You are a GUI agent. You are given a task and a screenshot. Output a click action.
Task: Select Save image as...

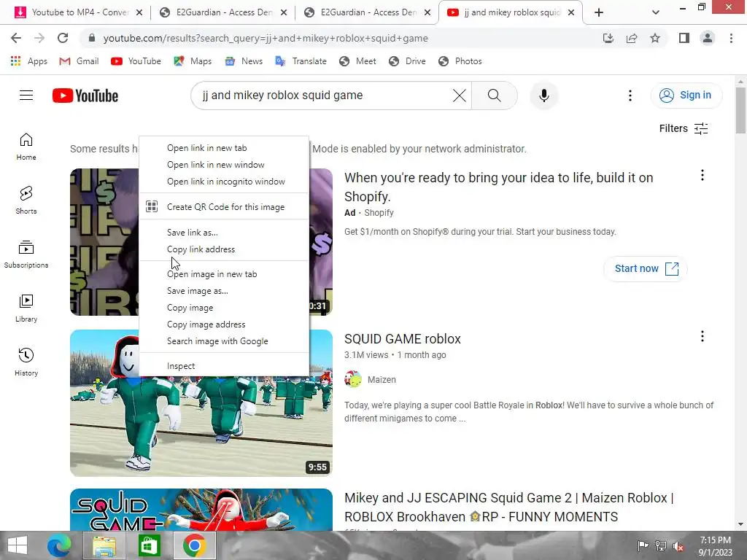point(225,291)
